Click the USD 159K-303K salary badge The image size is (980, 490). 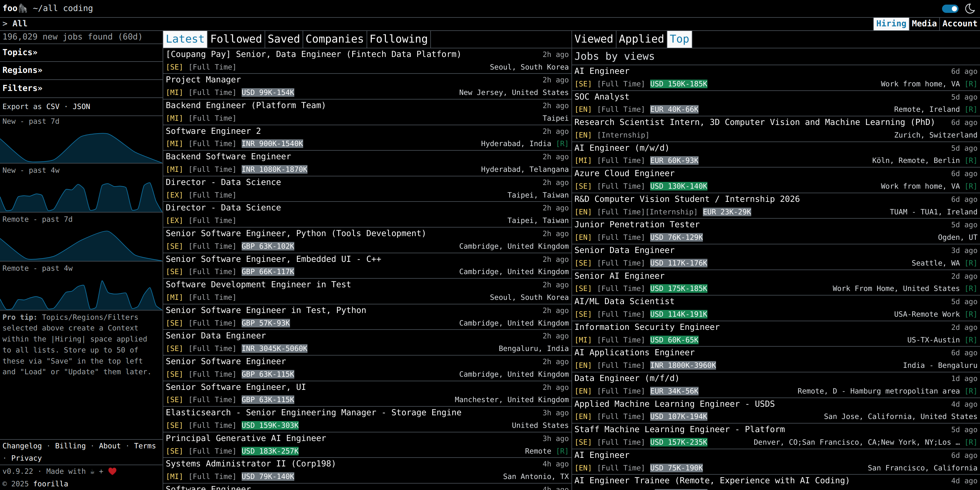pyautogui.click(x=270, y=425)
